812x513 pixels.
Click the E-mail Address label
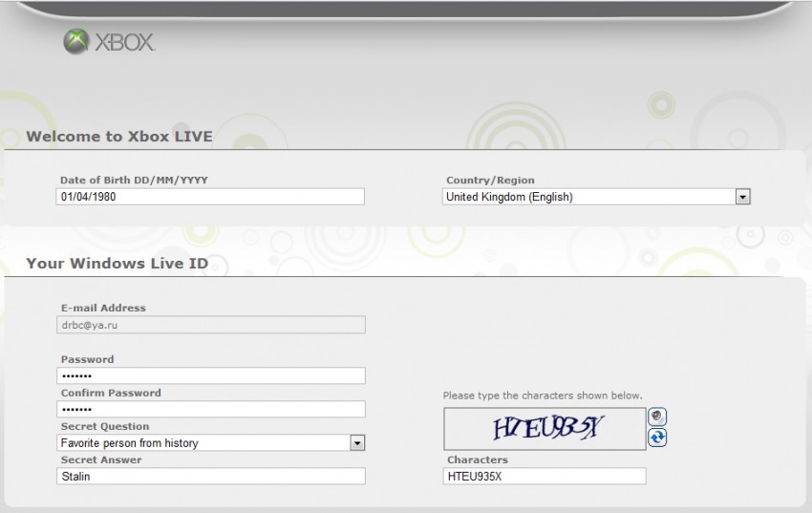coord(103,308)
